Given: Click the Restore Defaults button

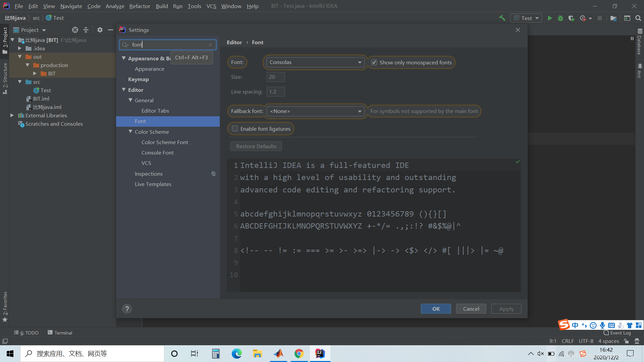Looking at the screenshot, I should [x=256, y=146].
